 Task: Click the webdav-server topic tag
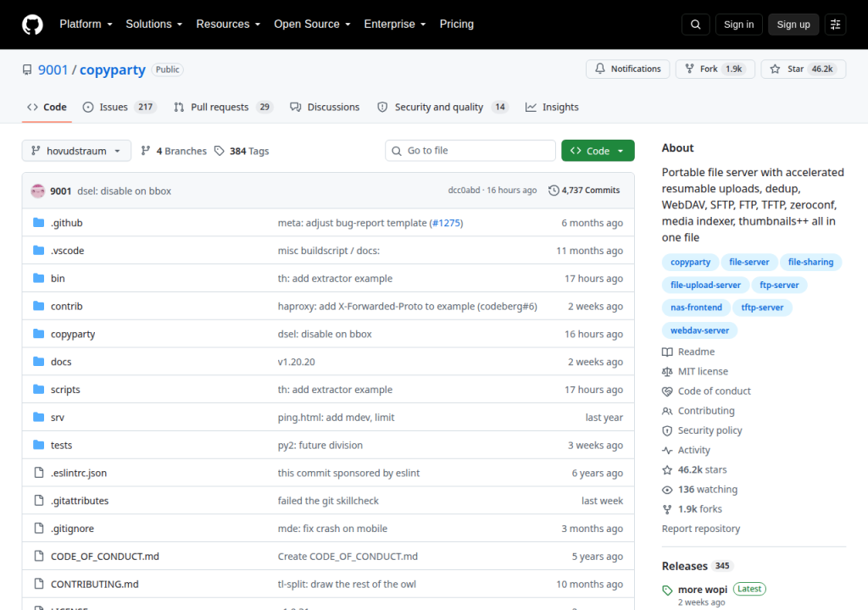(699, 330)
